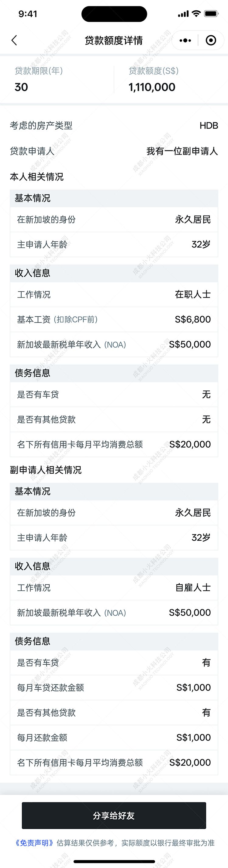Select the 贷款额度详情 title tab
This screenshot has width=228, height=868.
pos(114,40)
